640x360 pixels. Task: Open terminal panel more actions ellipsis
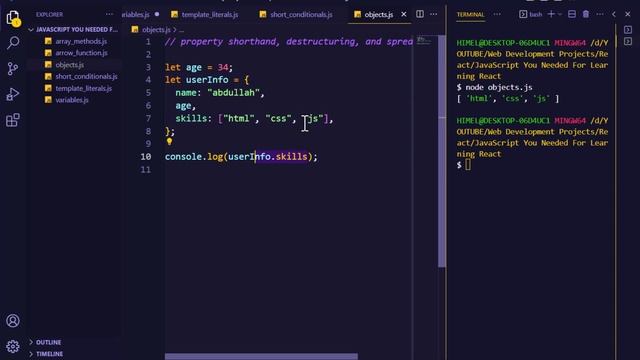coord(600,14)
